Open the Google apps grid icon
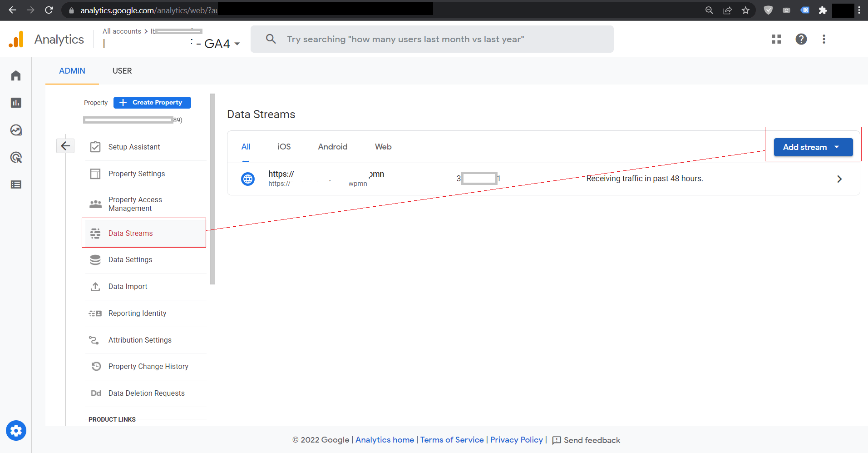 776,39
